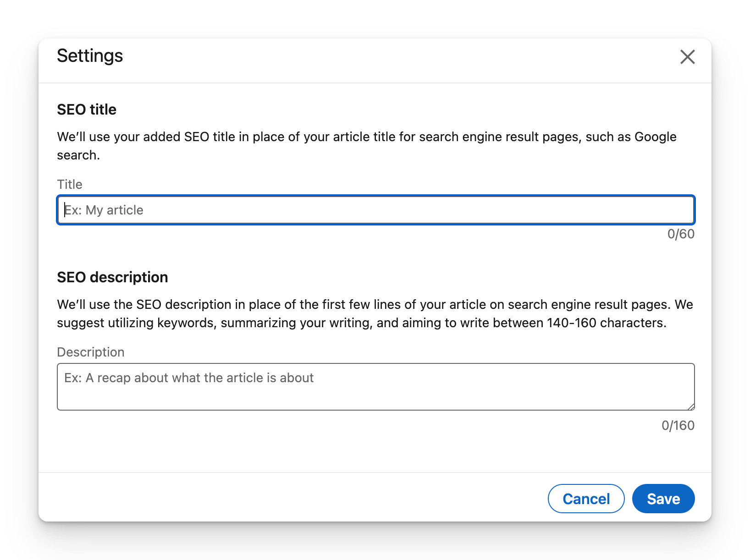Image resolution: width=750 pixels, height=560 pixels.
Task: Click the 'Ex: A recap' placeholder text
Action: pyautogui.click(x=189, y=378)
